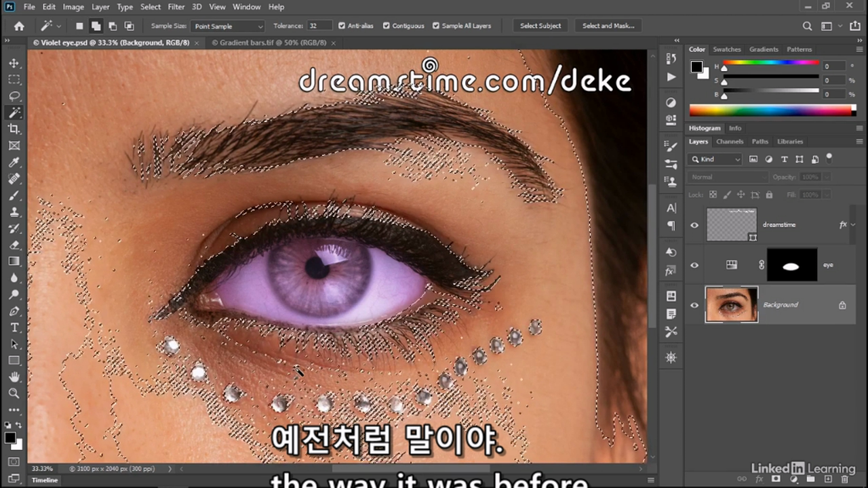Toggle the Contiguous checkbox
Image resolution: width=868 pixels, height=488 pixels.
386,26
